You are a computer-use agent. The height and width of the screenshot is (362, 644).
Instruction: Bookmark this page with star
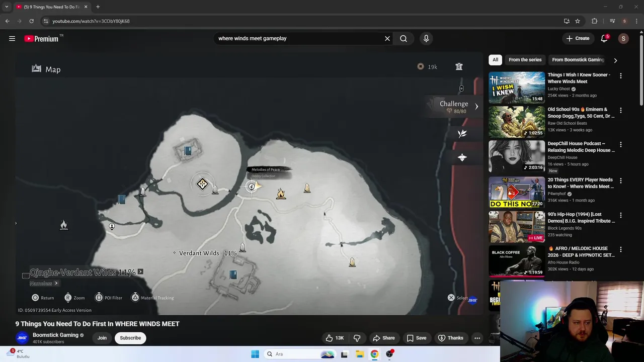578,21
